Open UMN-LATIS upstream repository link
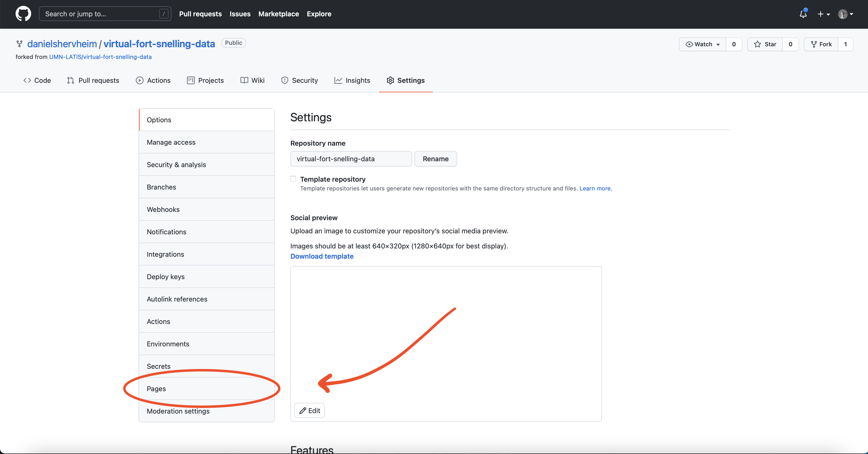This screenshot has height=454, width=868. click(x=101, y=57)
